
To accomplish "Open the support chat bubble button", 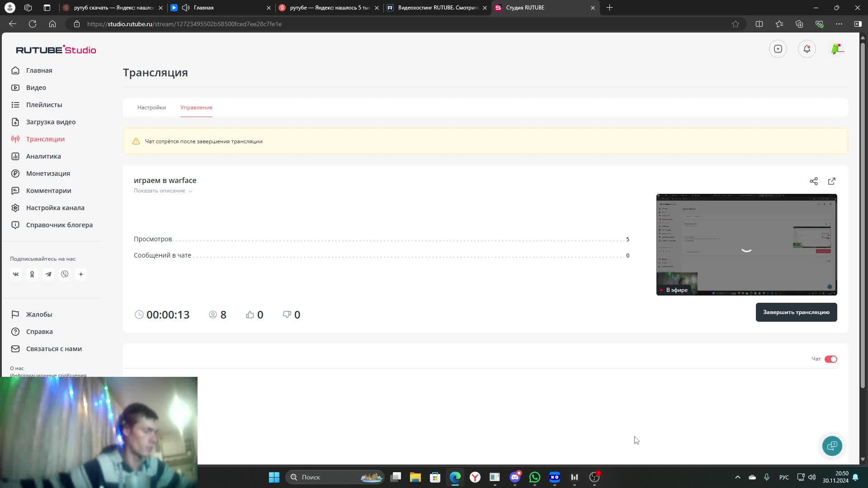I will tap(832, 446).
